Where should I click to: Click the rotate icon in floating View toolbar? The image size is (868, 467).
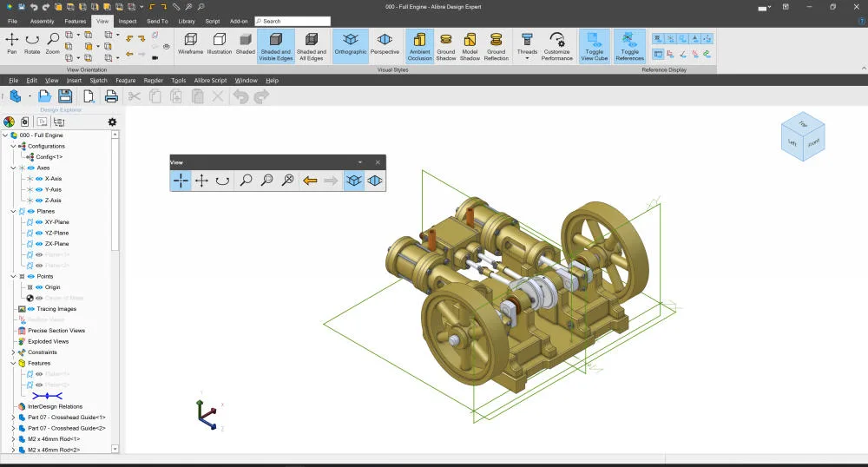tap(222, 181)
